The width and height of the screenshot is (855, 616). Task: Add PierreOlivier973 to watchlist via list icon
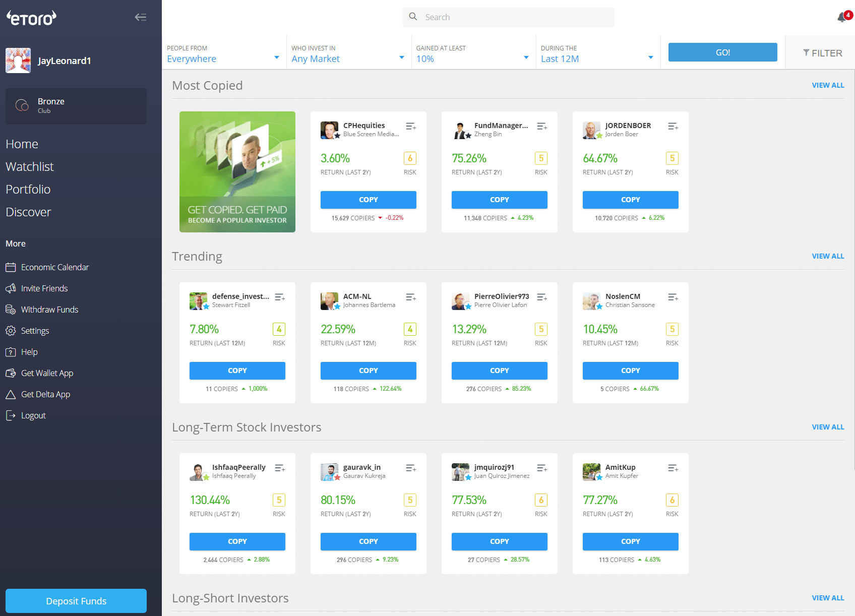click(x=542, y=297)
